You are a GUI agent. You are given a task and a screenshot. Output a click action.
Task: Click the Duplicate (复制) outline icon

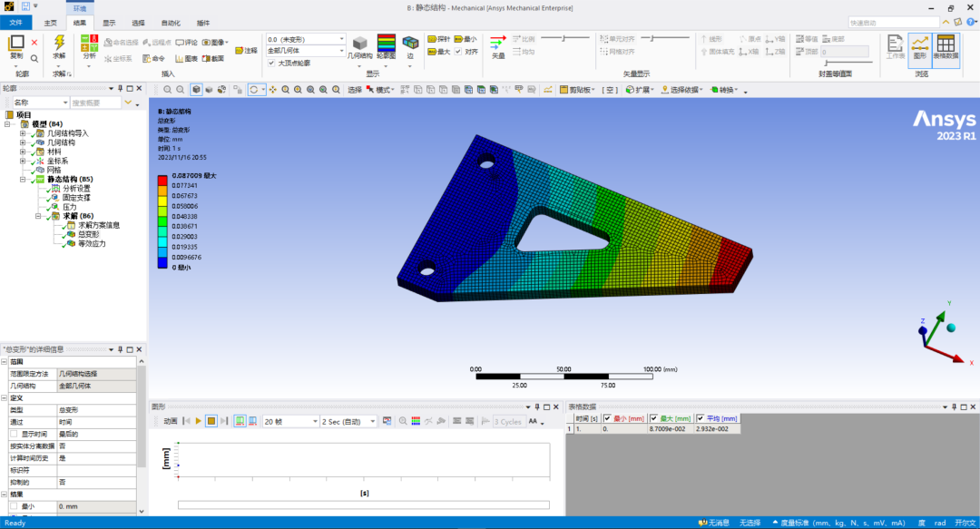click(x=16, y=43)
